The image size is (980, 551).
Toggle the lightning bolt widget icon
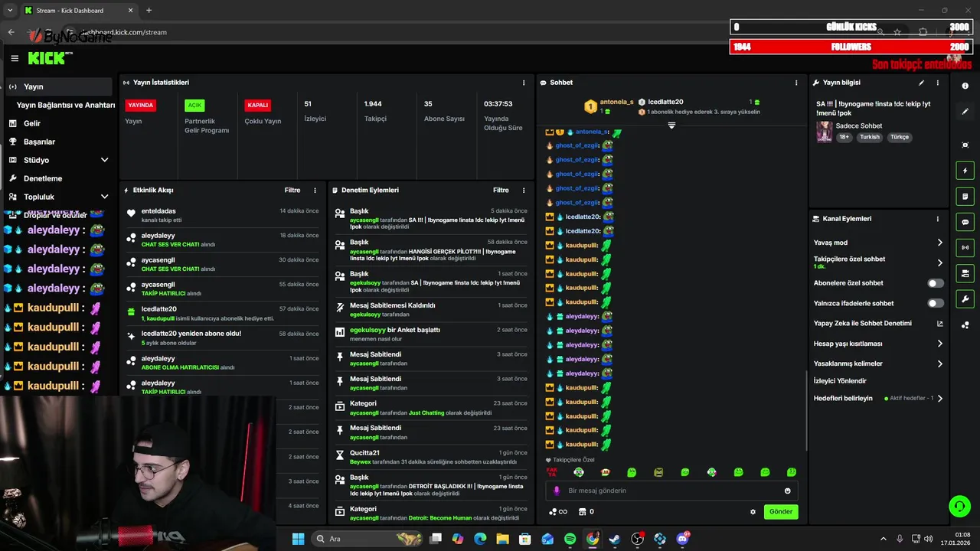pyautogui.click(x=965, y=171)
